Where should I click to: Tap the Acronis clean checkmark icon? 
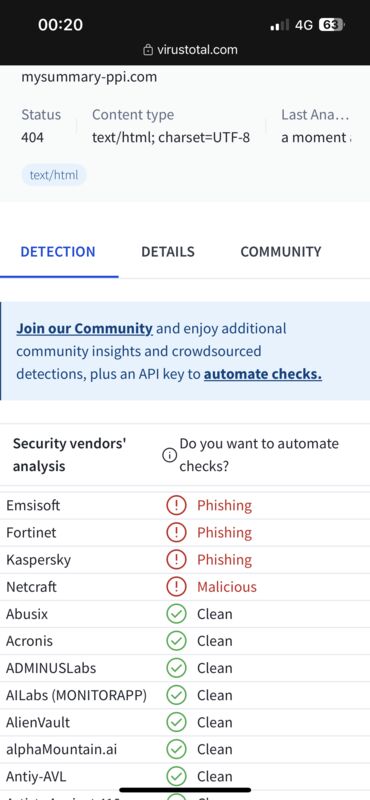click(176, 641)
